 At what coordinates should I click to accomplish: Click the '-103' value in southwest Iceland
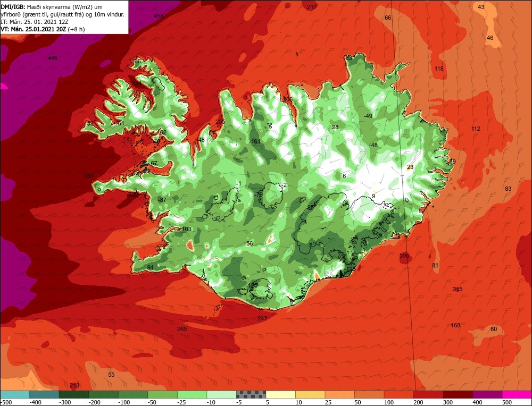click(186, 229)
